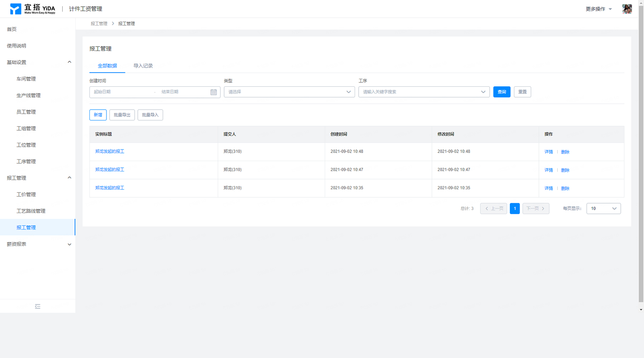Viewport: 644px width, 358px height.
Task: Select the highlighted 报工管理 sidebar item
Action: 38,227
